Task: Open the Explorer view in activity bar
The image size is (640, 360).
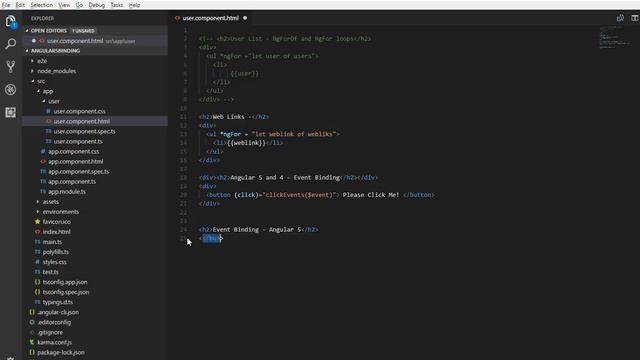Action: (11, 21)
